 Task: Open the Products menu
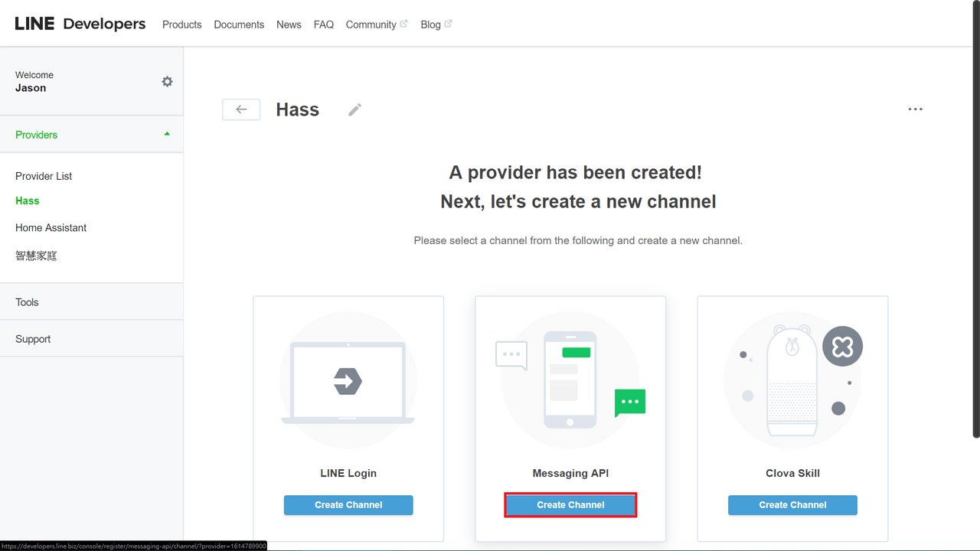[181, 24]
